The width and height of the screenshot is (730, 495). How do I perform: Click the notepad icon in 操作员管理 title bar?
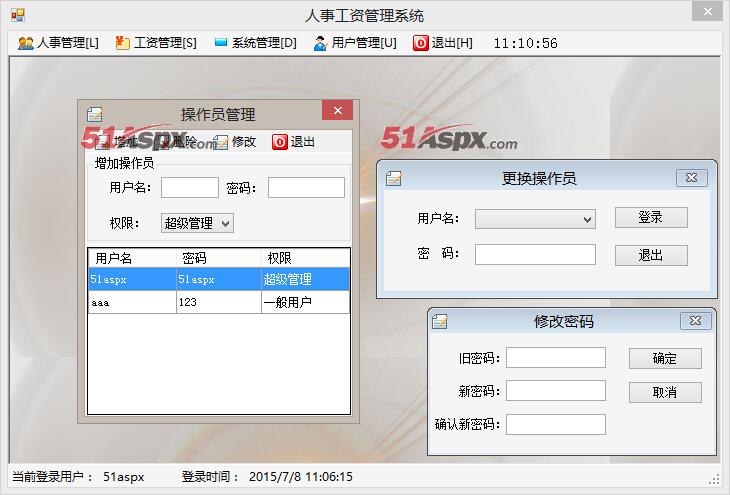pos(95,114)
